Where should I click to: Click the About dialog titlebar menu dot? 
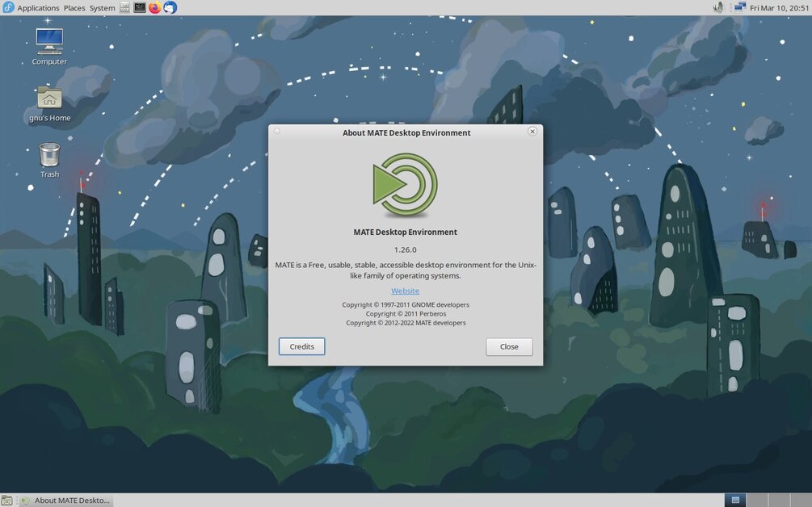(x=277, y=131)
